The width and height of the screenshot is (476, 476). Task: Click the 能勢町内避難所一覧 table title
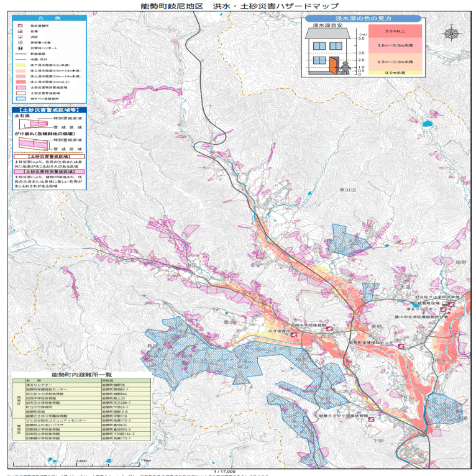pyautogui.click(x=81, y=374)
